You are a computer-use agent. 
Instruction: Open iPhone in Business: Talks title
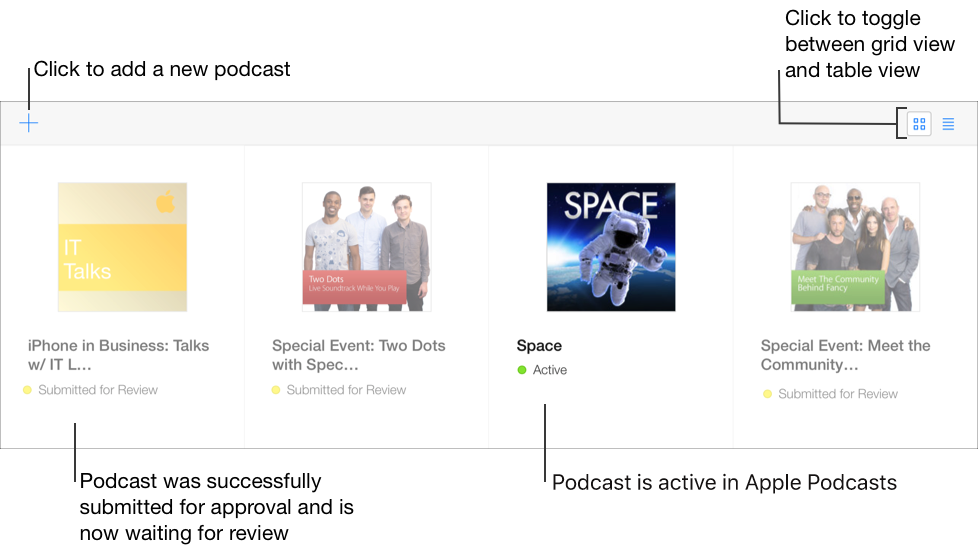[x=118, y=355]
